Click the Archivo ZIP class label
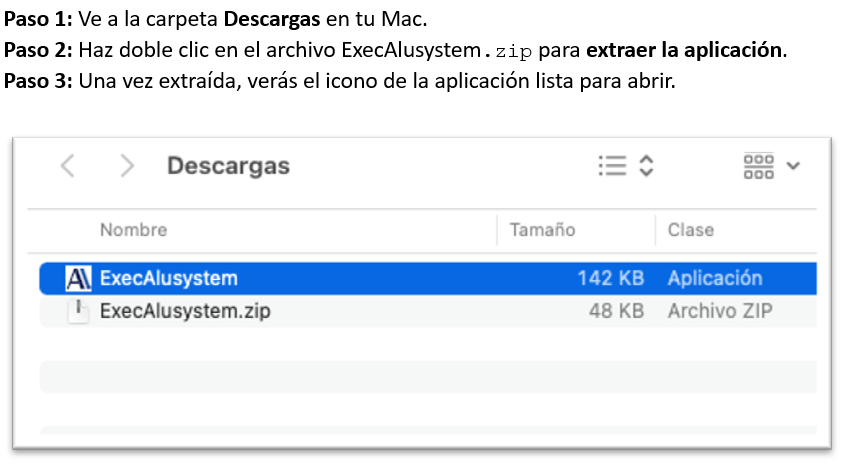 (x=720, y=311)
